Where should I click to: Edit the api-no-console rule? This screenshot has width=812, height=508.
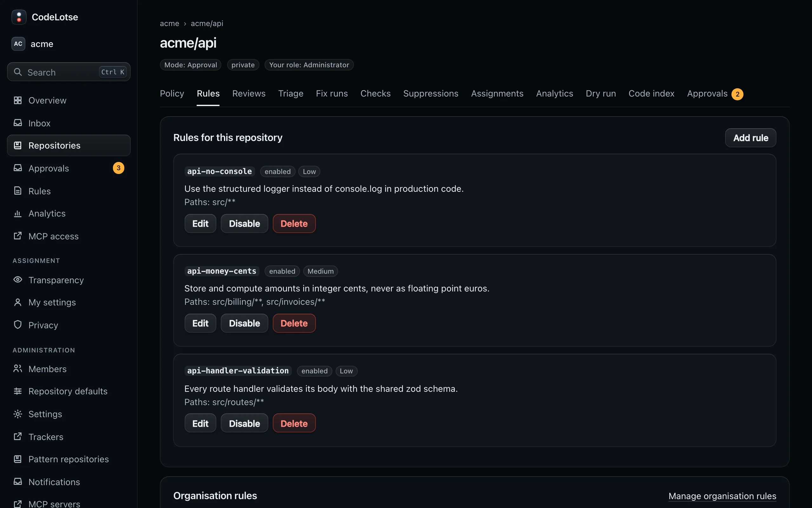coord(200,224)
